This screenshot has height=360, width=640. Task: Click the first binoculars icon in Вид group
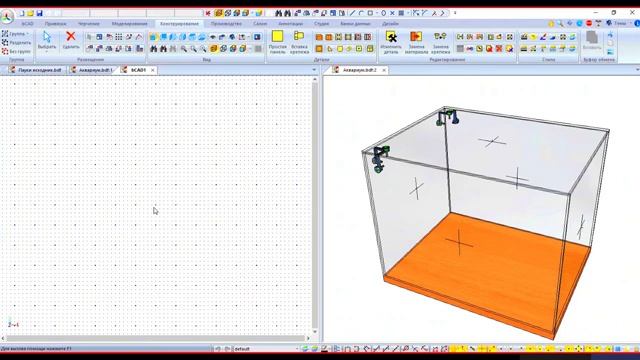click(x=153, y=49)
